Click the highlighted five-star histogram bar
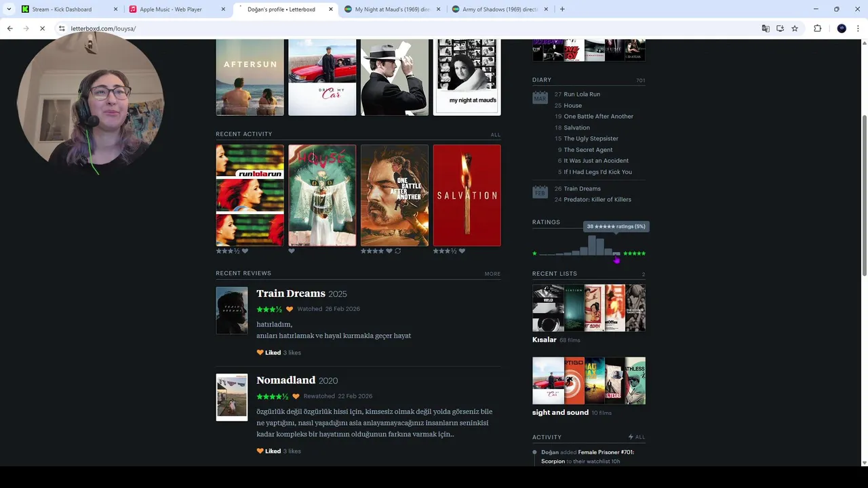Screen dimensions: 868x488 616,253
